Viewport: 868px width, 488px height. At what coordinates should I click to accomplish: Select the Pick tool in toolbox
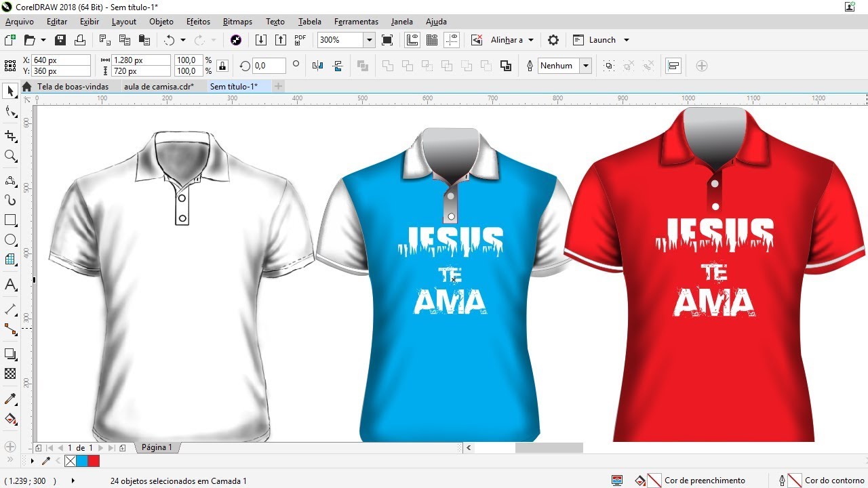tap(10, 91)
